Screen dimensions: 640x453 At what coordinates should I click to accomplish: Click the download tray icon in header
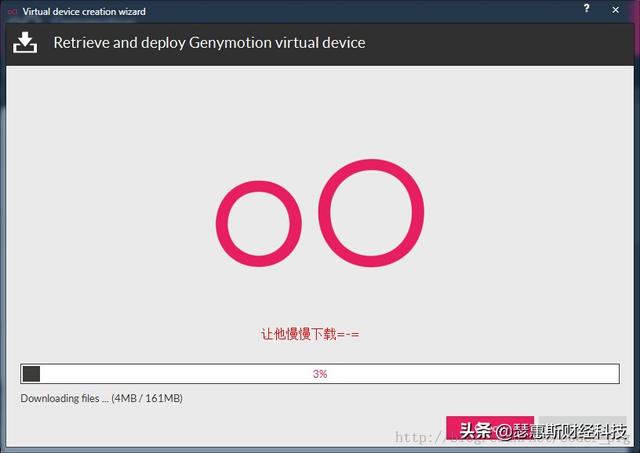tap(25, 42)
